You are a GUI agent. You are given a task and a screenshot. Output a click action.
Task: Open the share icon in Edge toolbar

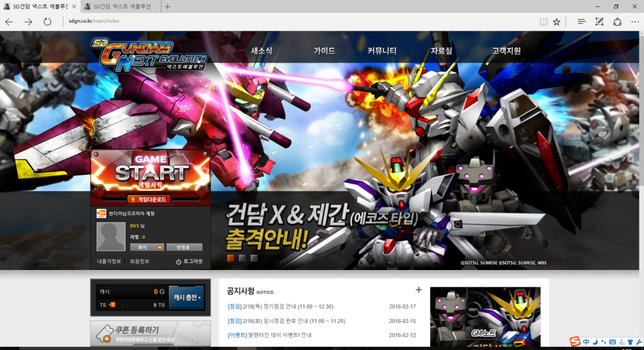[x=618, y=22]
